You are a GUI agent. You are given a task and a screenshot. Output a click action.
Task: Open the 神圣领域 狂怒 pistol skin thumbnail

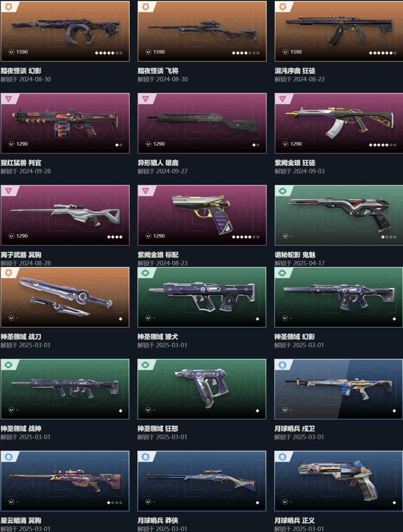[202, 389]
